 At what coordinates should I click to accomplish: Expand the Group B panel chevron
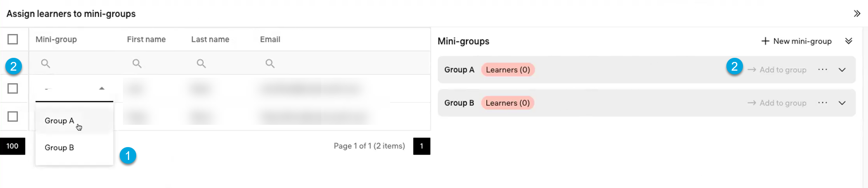pyautogui.click(x=842, y=103)
